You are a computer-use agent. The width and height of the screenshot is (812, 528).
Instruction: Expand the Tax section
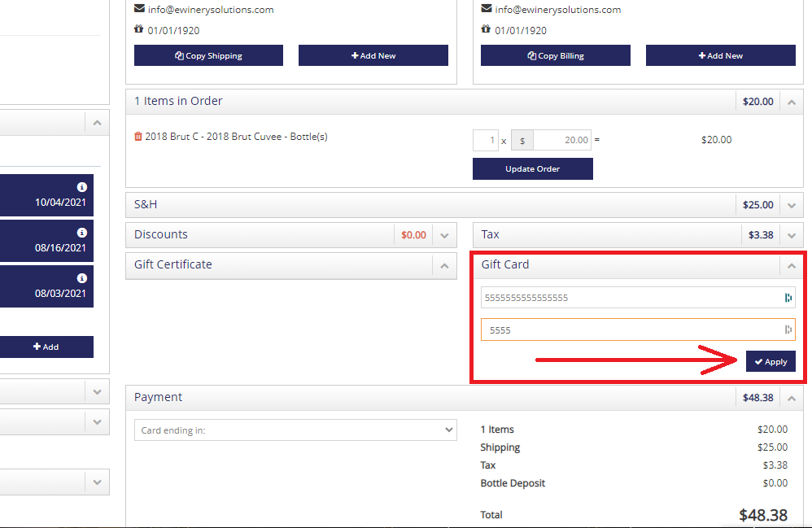(792, 236)
